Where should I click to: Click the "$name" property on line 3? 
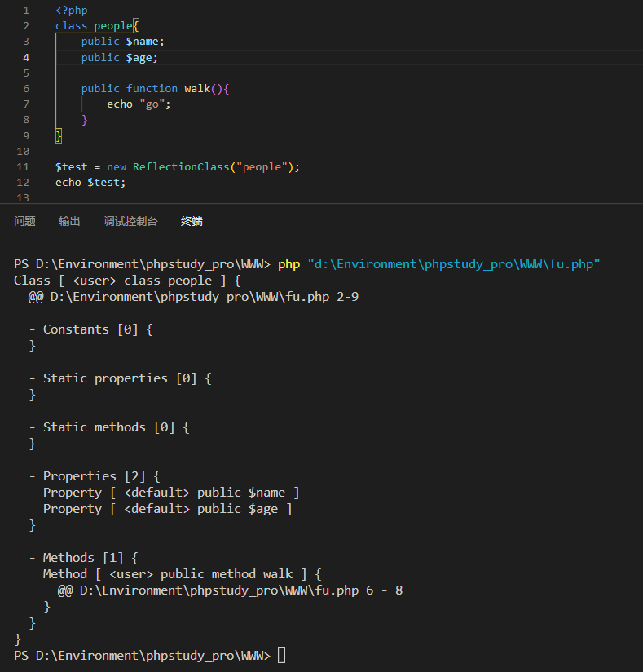143,41
